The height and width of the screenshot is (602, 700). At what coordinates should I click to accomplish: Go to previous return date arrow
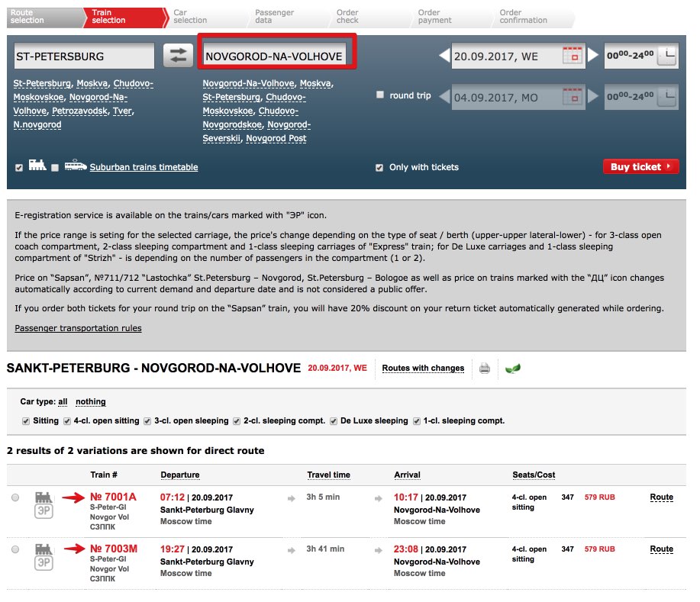coord(444,96)
